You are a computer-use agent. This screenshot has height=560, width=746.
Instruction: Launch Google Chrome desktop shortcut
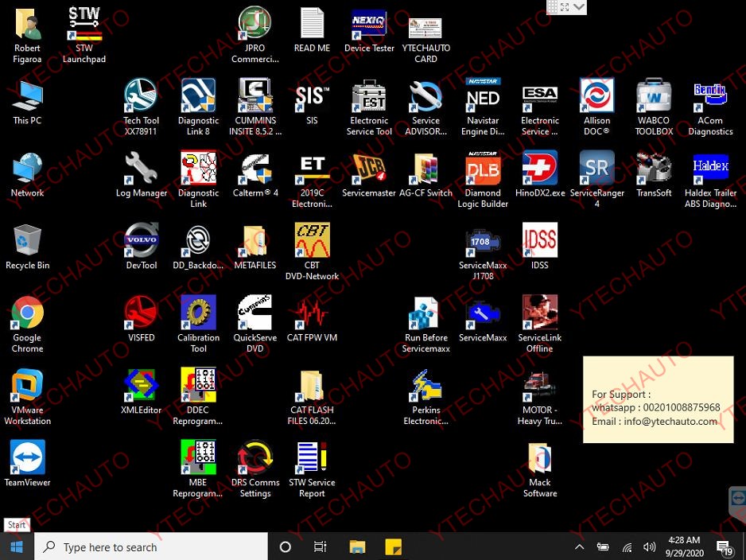tap(27, 324)
